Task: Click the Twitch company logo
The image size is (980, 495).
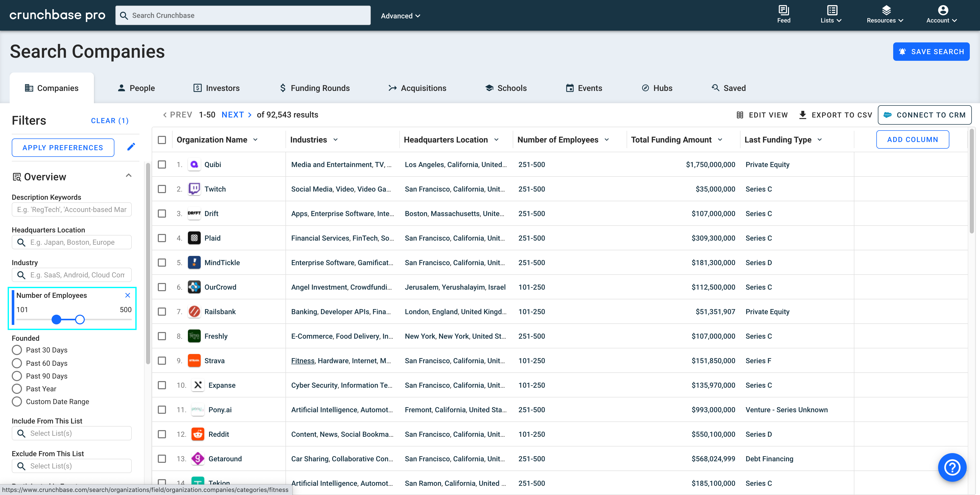Action: pos(194,189)
